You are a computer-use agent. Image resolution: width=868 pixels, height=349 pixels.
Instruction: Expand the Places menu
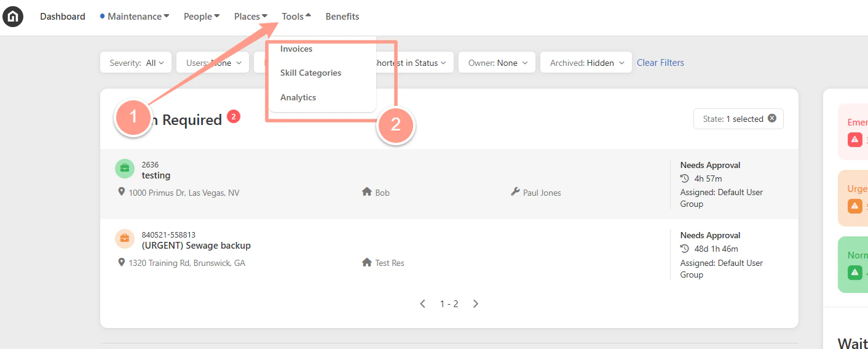(251, 17)
